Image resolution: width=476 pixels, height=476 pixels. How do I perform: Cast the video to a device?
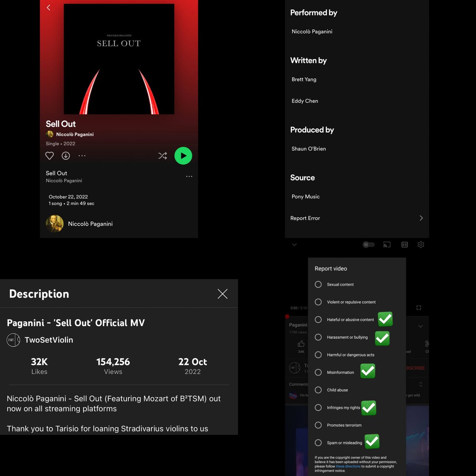point(387,245)
